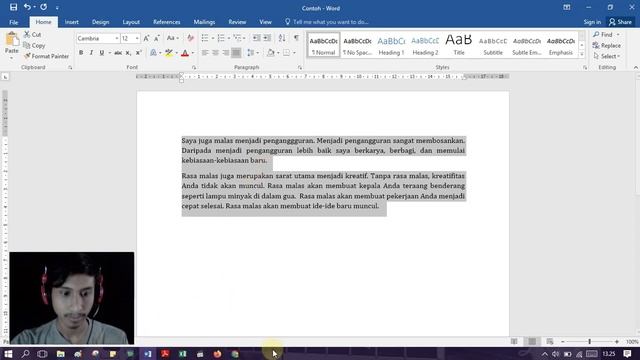Open the Font dialog launcher
The height and width of the screenshot is (360, 640).
click(194, 67)
